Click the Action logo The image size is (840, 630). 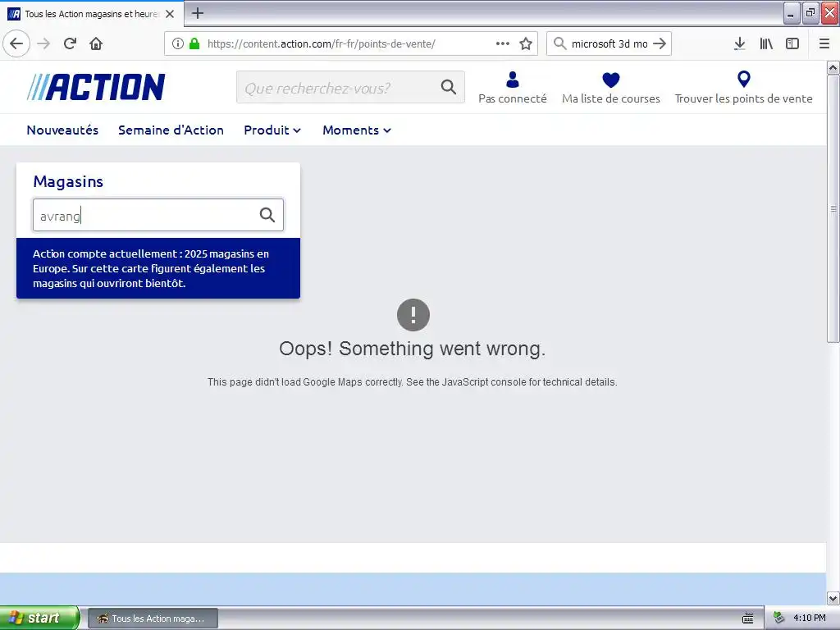coord(96,87)
